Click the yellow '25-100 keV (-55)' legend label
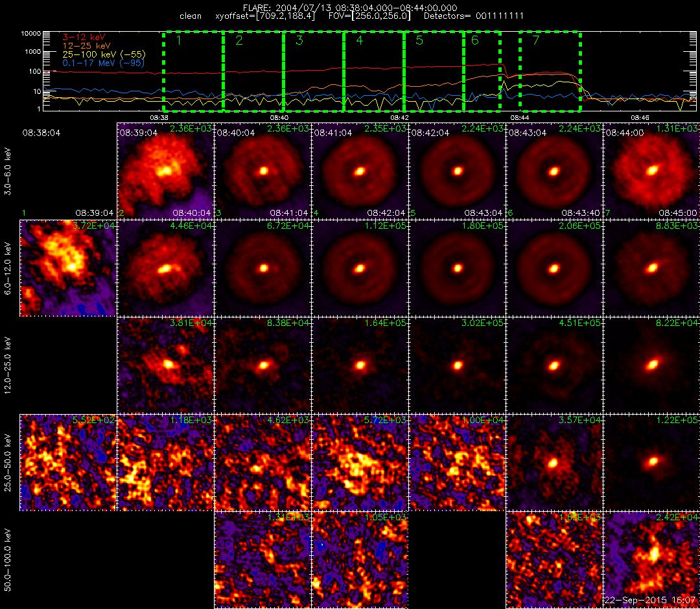 point(104,54)
